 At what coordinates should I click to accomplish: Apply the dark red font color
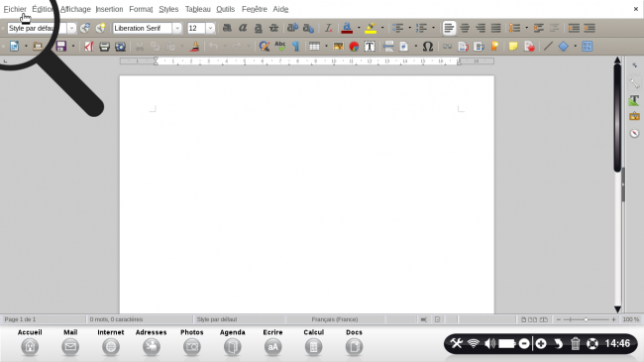click(x=347, y=28)
